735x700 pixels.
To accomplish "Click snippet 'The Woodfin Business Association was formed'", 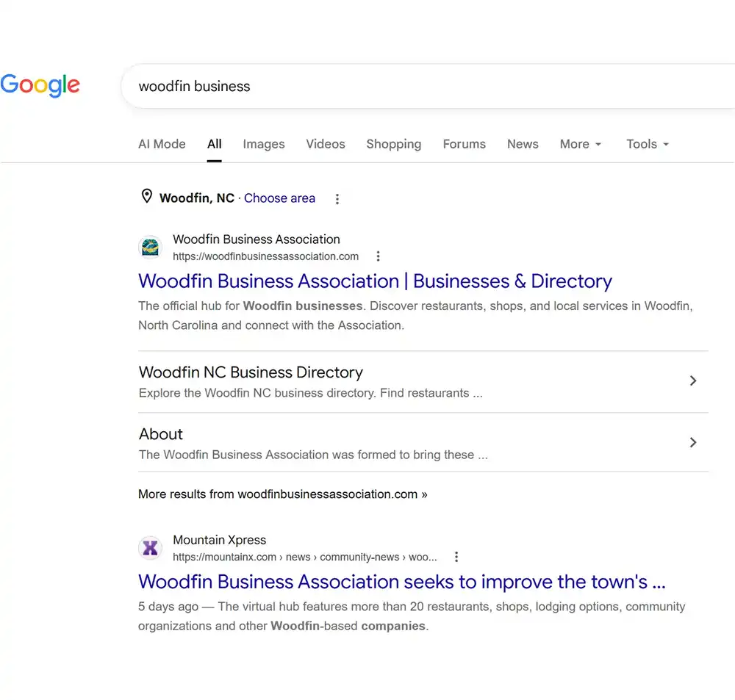I will [x=313, y=455].
